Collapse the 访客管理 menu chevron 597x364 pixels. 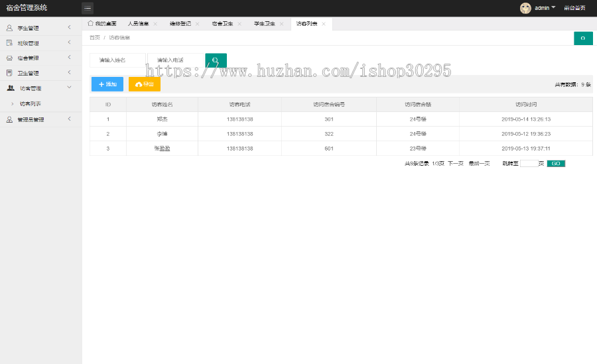69,88
